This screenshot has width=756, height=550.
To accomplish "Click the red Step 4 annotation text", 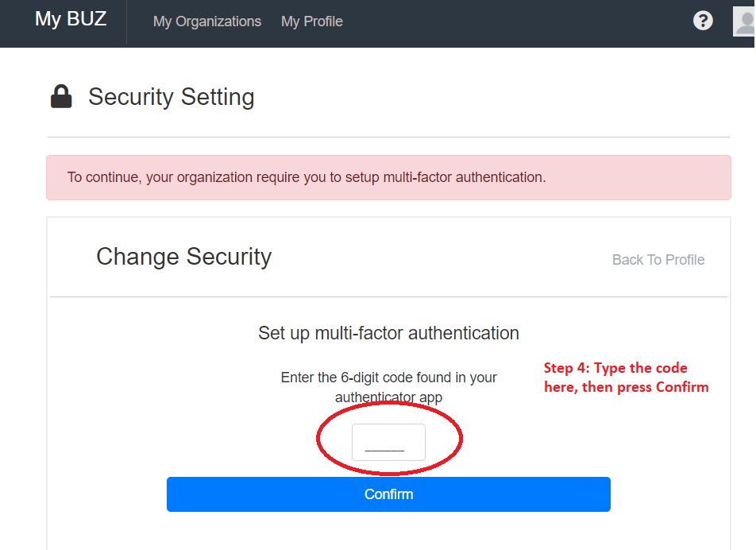I will (615, 368).
